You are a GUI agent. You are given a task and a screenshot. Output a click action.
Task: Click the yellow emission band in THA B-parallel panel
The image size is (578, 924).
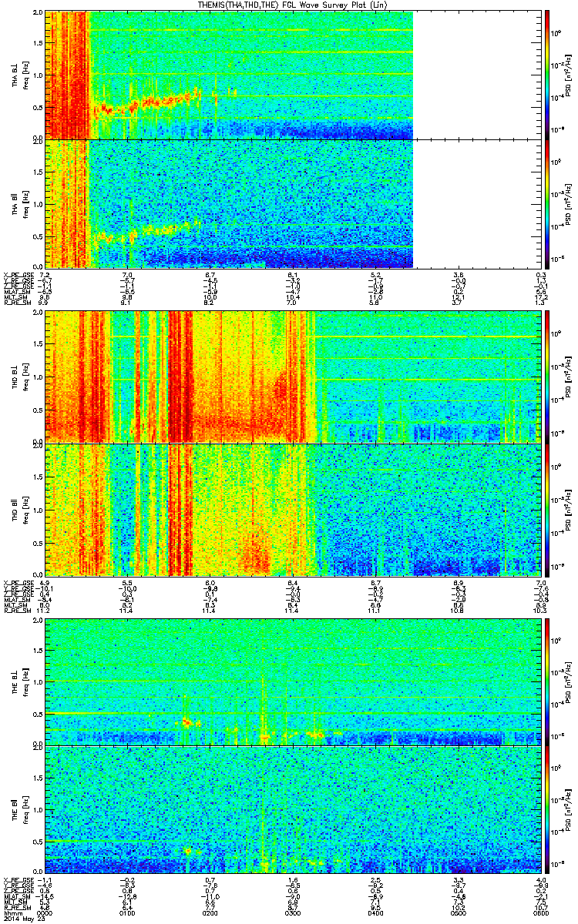146,232
